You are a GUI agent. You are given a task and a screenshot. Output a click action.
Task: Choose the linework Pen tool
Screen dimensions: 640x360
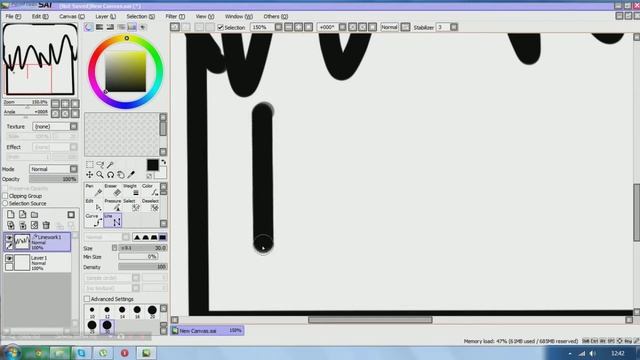[x=94, y=190]
